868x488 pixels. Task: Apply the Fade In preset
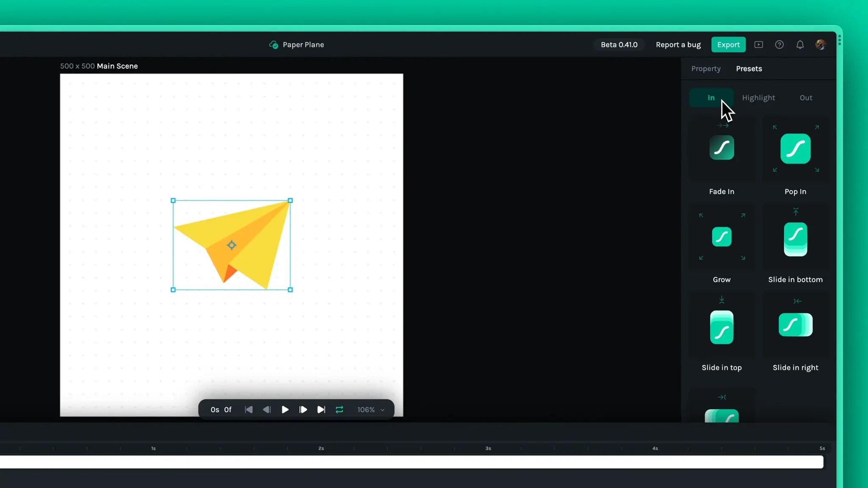(721, 148)
